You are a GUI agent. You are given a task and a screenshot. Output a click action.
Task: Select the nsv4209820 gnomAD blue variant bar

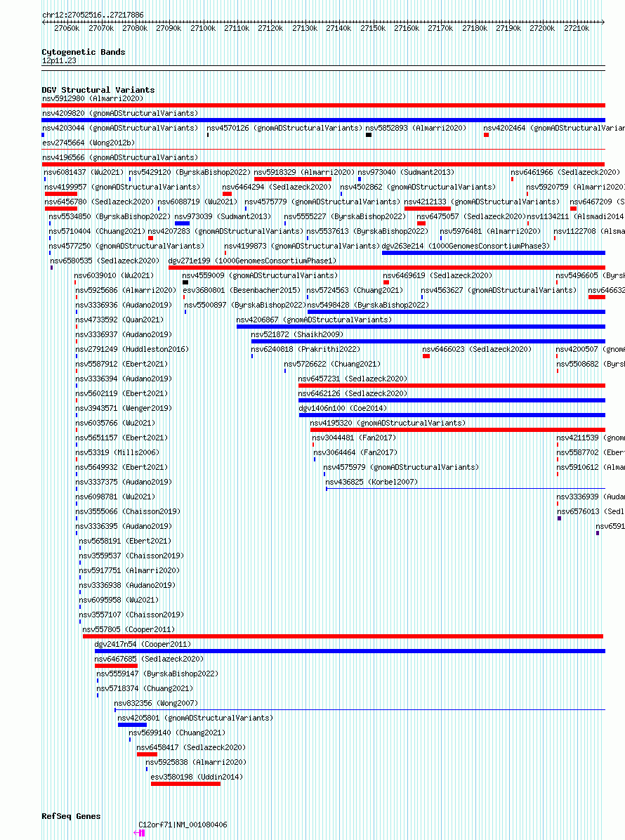pos(324,121)
